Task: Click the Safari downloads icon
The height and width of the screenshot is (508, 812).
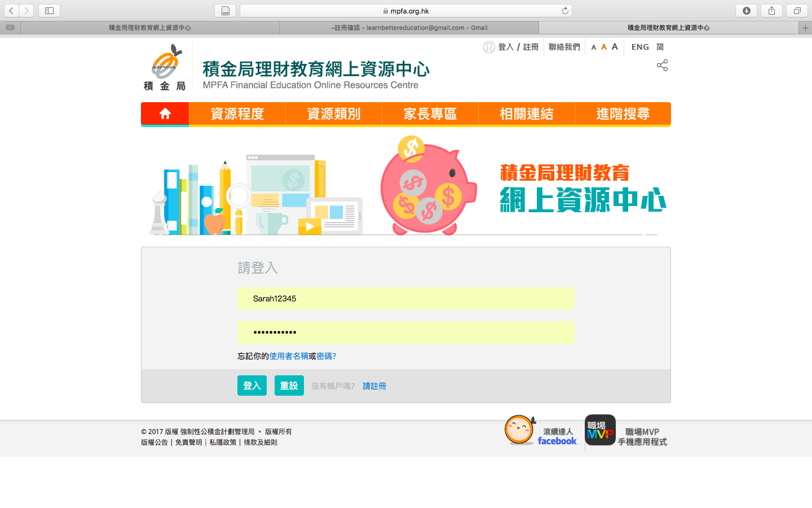Action: point(746,11)
